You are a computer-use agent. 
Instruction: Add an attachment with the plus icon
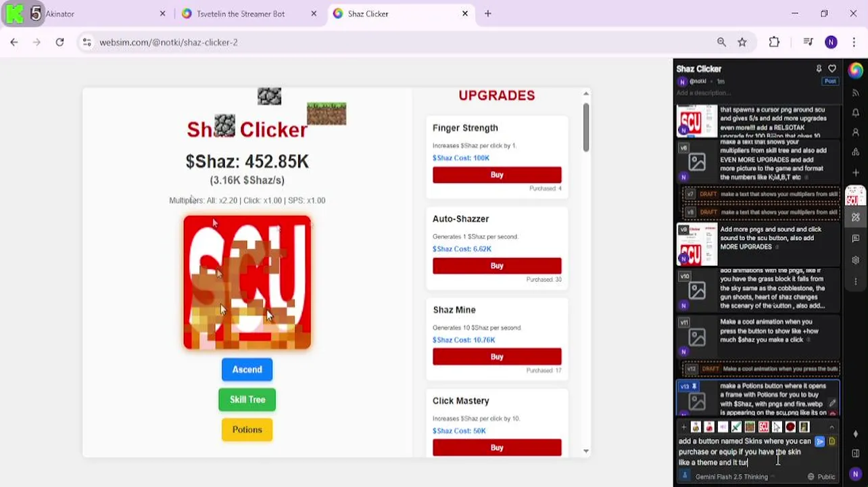pos(683,427)
